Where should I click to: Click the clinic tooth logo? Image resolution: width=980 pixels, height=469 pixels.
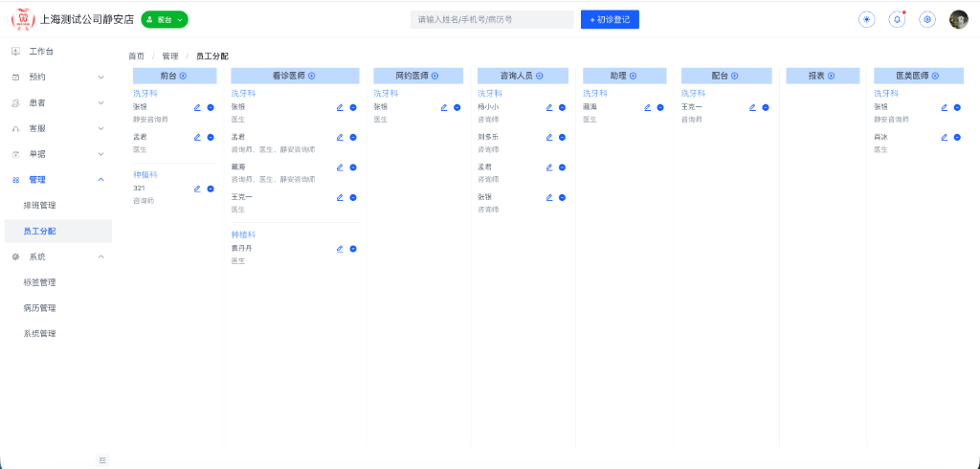24,19
